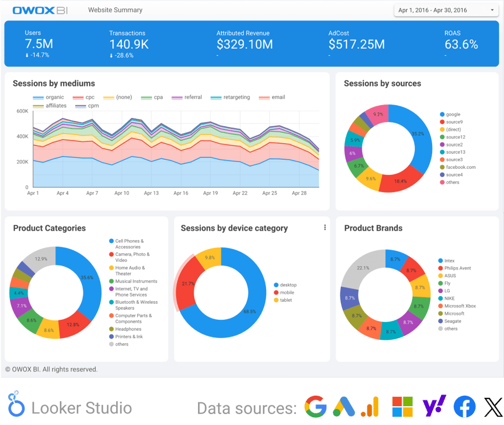Select Philips Avent in the brands legend

[x=455, y=268]
